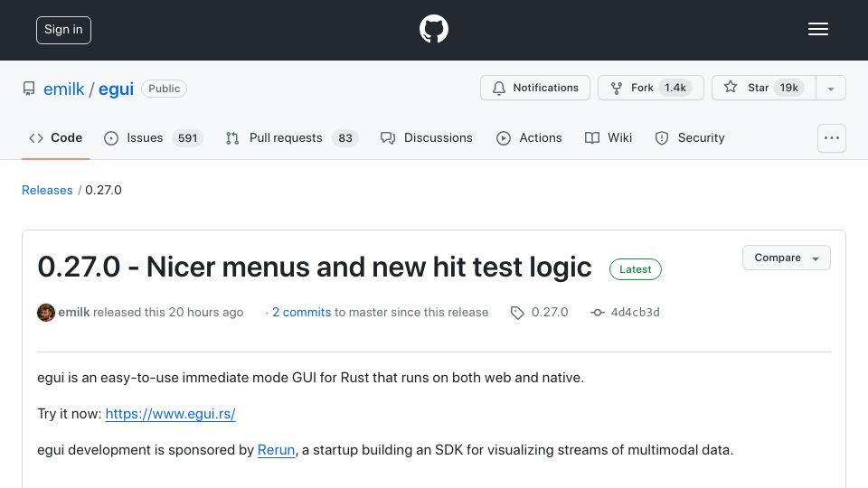View 2 commits since this release
The image size is (868, 488).
[302, 312]
